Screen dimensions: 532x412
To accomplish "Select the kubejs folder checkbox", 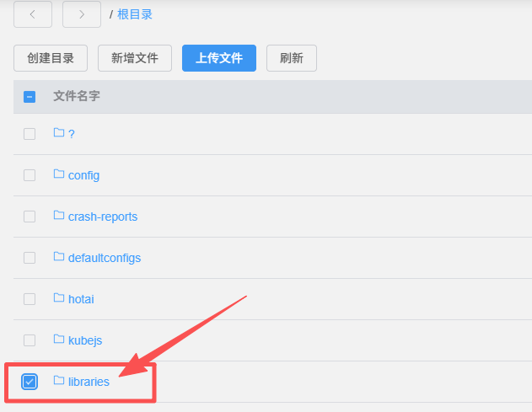I will tap(30, 340).
